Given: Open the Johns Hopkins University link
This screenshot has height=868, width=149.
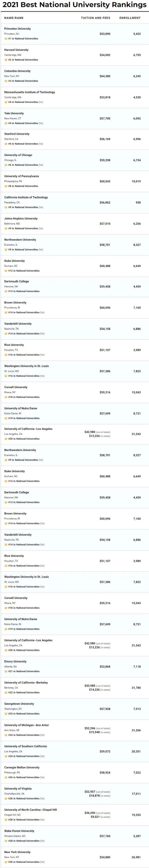Looking at the screenshot, I should pos(21,219).
